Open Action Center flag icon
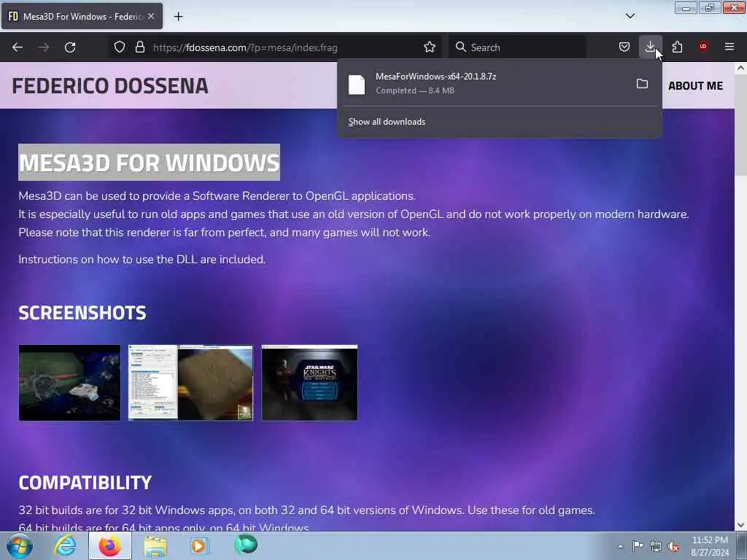 point(638,546)
